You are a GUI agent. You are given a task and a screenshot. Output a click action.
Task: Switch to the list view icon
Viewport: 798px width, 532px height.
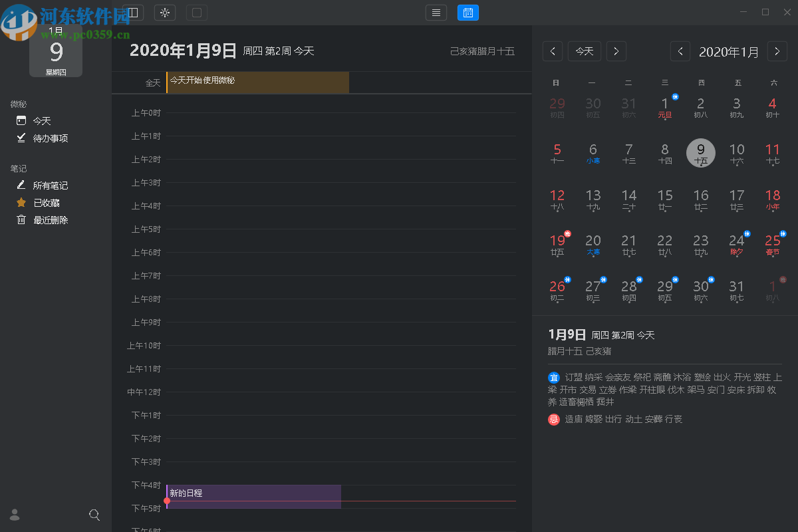tap(436, 13)
